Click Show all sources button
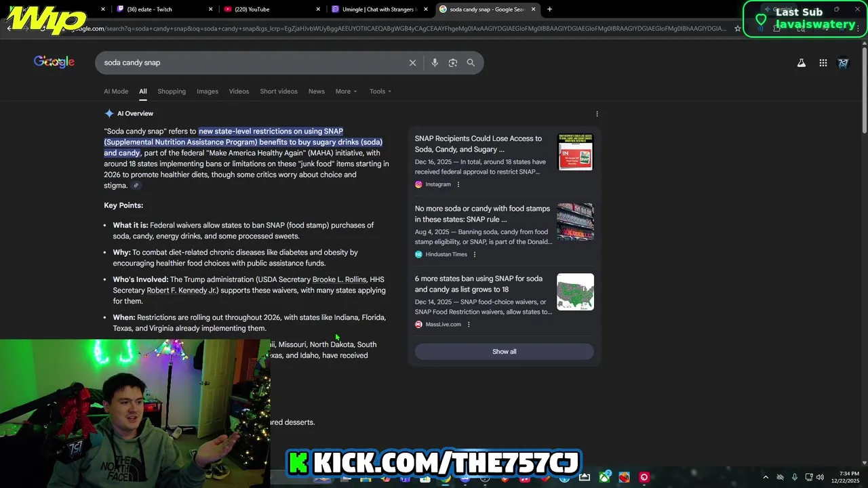 point(504,351)
